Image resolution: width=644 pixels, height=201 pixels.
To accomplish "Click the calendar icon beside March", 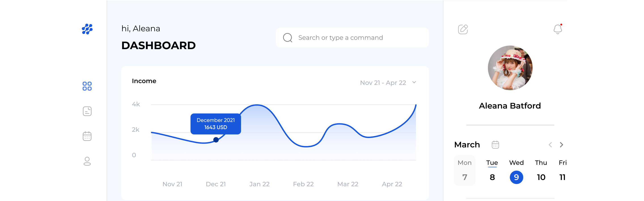I will tap(495, 144).
